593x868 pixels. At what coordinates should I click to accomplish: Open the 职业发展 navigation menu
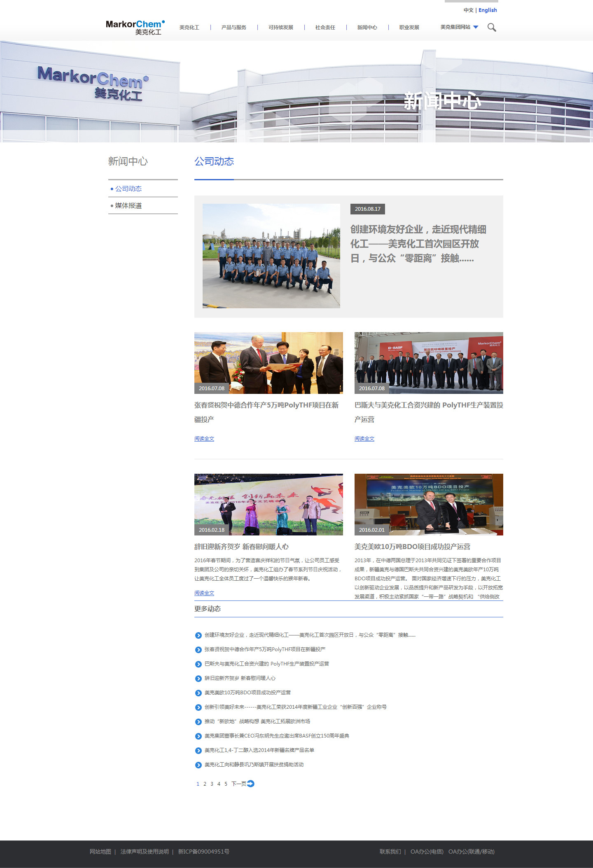point(409,28)
